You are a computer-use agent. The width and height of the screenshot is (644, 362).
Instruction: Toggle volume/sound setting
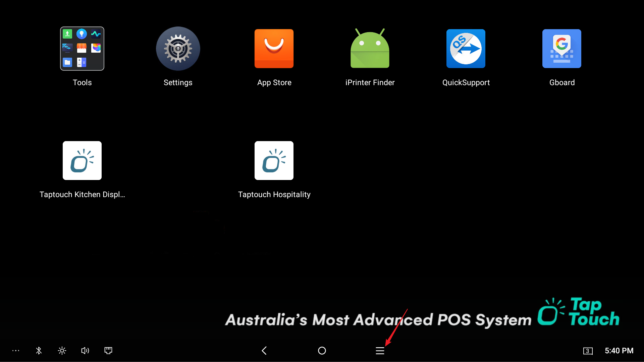pos(85,351)
